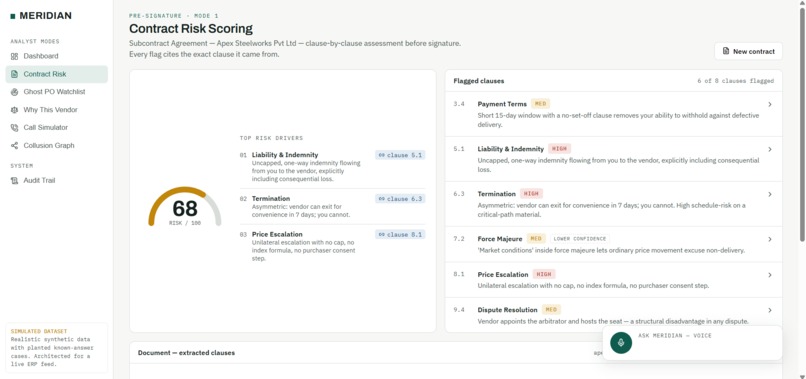The height and width of the screenshot is (379, 806).
Task: Click clause number 7.2
Action: (x=459, y=239)
